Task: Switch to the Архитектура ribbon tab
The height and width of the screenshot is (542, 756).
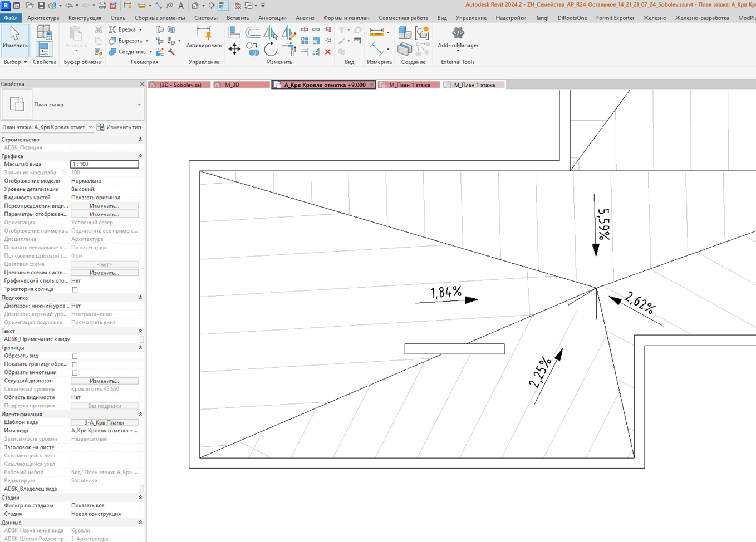Action: [x=43, y=18]
